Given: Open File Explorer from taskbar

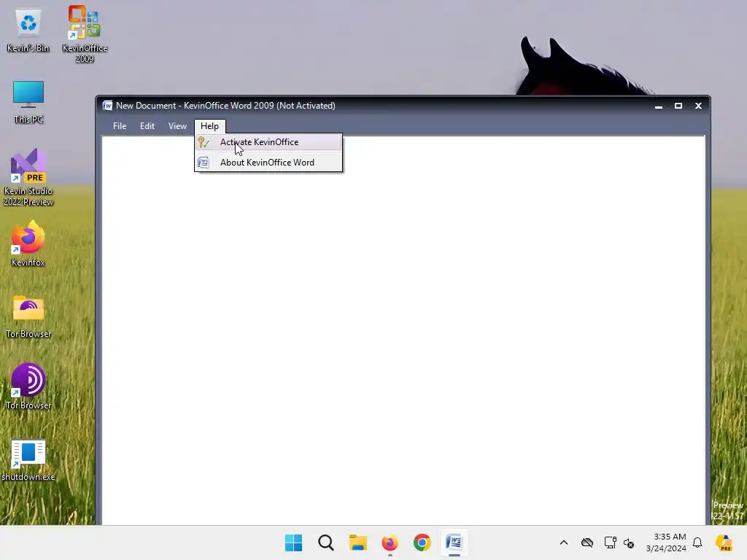Looking at the screenshot, I should [x=357, y=542].
